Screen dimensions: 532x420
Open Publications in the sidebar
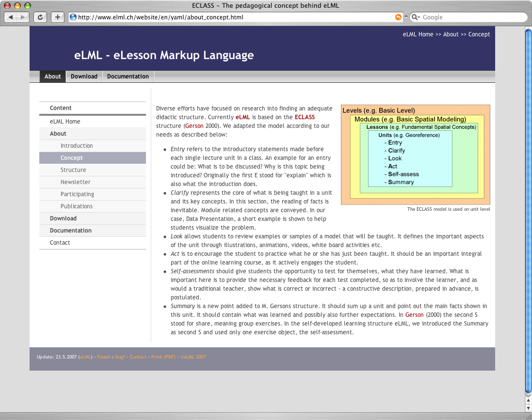point(93,206)
